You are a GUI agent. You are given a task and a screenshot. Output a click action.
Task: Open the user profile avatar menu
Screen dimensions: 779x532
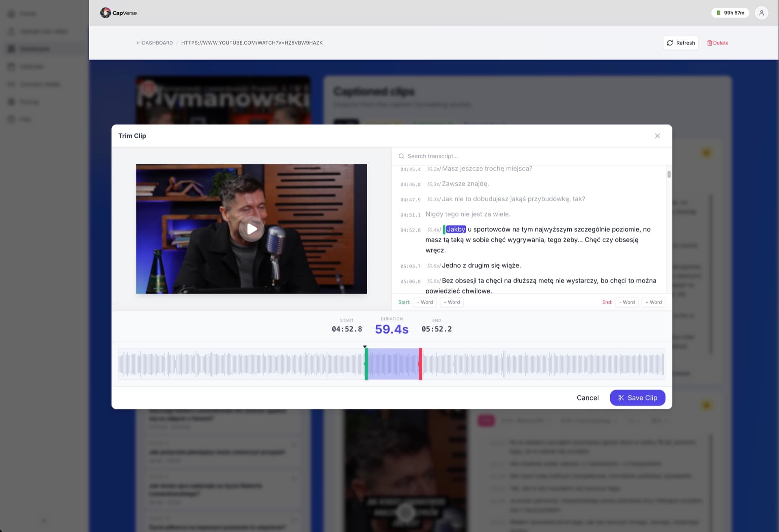point(762,13)
